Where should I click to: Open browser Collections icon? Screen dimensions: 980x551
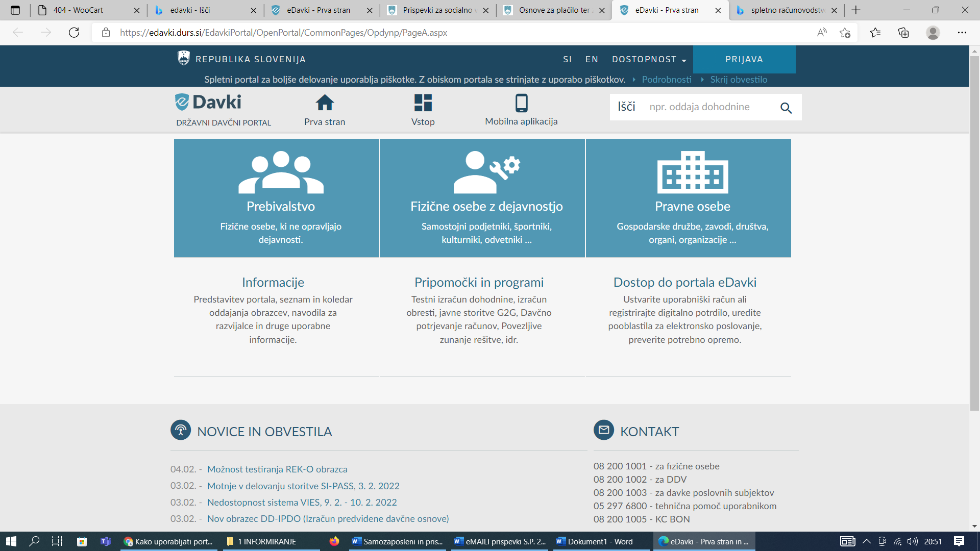(903, 33)
